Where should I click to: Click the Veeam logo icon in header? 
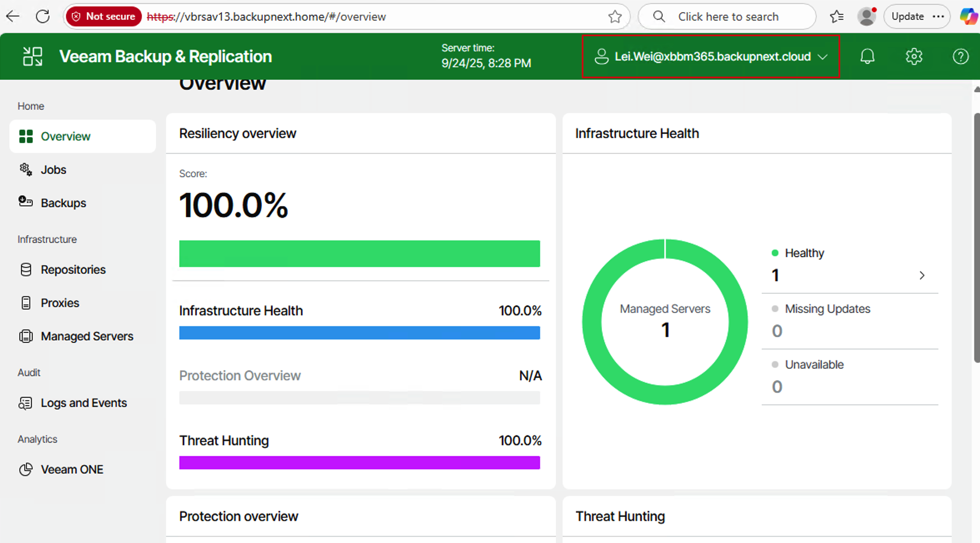click(32, 57)
